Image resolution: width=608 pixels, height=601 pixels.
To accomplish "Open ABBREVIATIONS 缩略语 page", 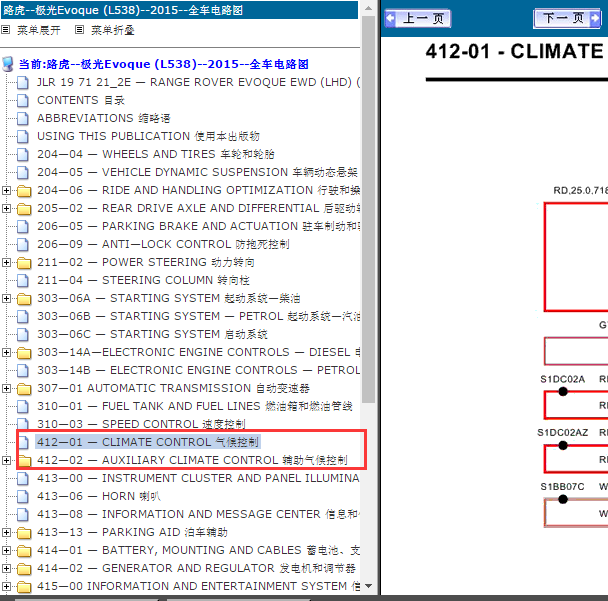I will 104,118.
